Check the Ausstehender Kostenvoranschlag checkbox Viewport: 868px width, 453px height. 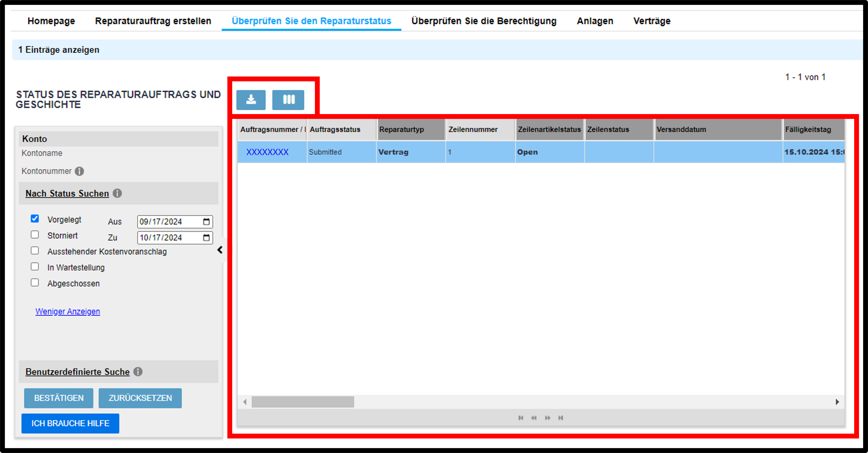pyautogui.click(x=35, y=250)
